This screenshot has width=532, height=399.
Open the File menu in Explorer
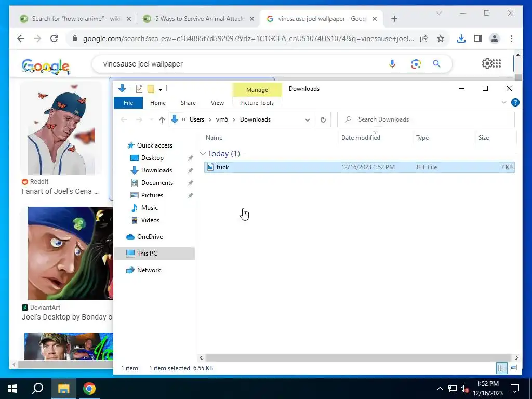pos(128,103)
